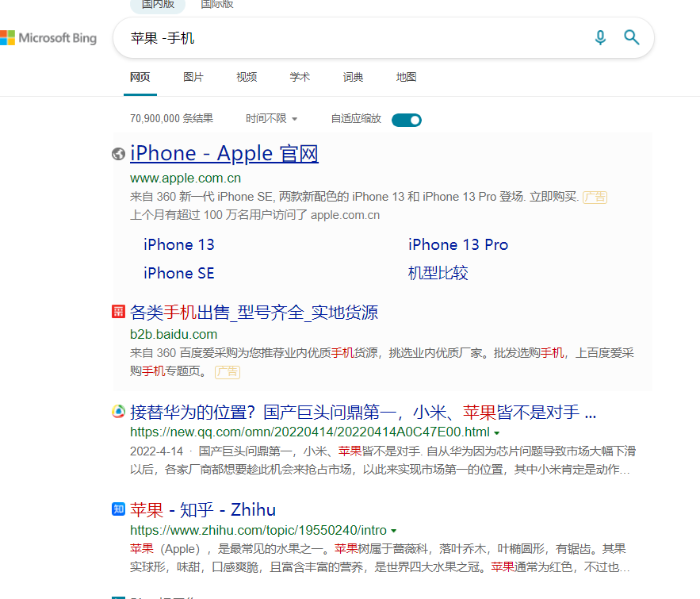
Task: Click the 广告 label in the Apple ad
Action: (x=595, y=197)
